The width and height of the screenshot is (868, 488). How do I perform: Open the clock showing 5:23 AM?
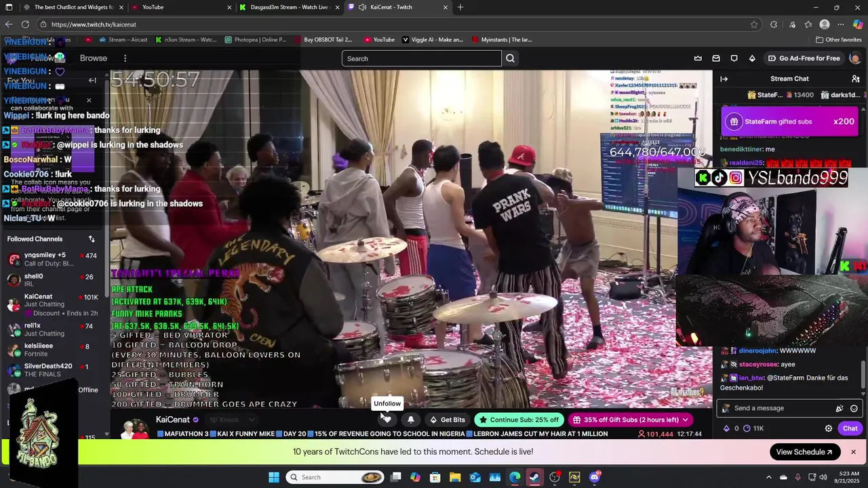tap(848, 477)
